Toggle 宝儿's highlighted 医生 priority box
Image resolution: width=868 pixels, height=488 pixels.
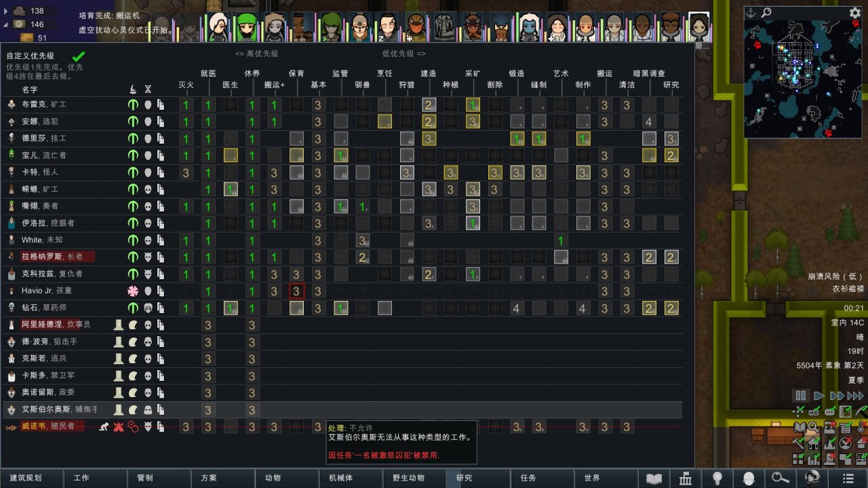[x=231, y=156]
